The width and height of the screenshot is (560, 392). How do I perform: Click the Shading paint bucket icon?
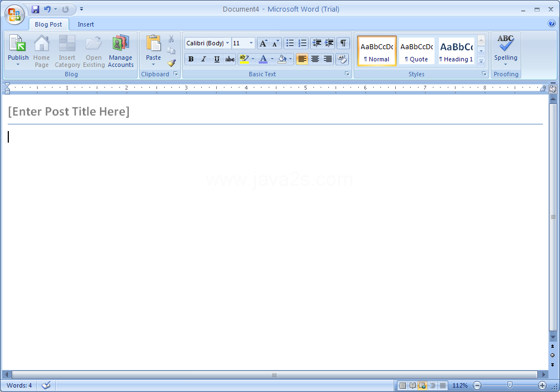point(282,59)
